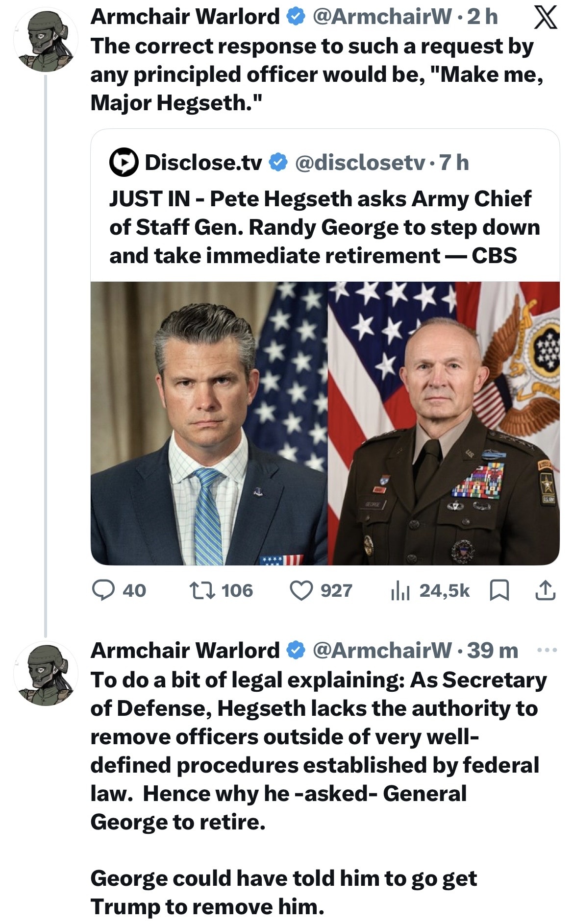The width and height of the screenshot is (573, 924).
Task: Click top Armchair Warlord display name
Action: 185,17
